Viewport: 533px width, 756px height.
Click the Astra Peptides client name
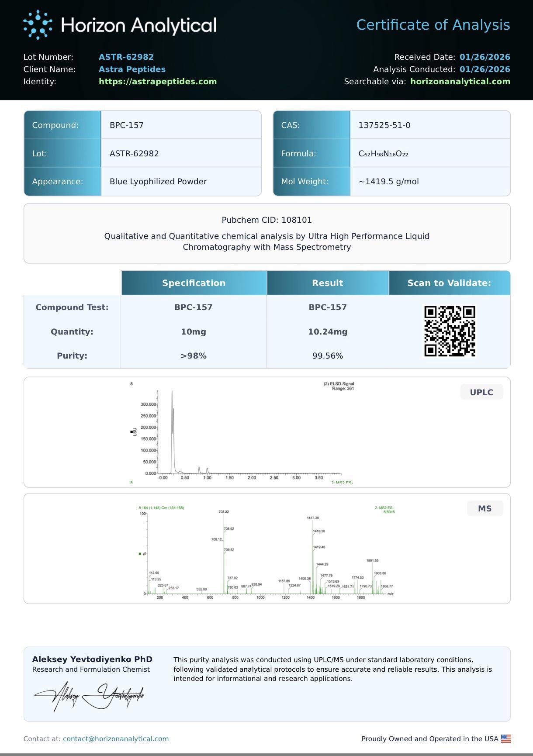132,69
